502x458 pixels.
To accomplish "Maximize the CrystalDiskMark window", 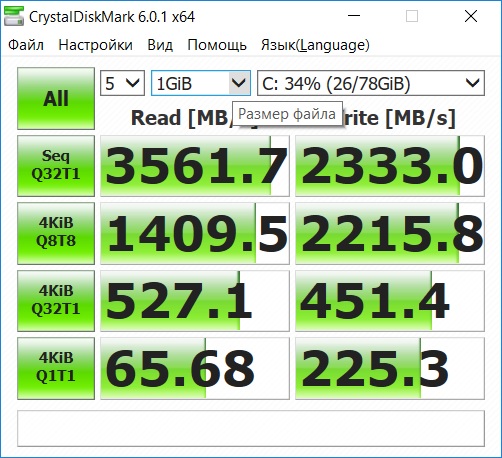I will click(x=412, y=16).
